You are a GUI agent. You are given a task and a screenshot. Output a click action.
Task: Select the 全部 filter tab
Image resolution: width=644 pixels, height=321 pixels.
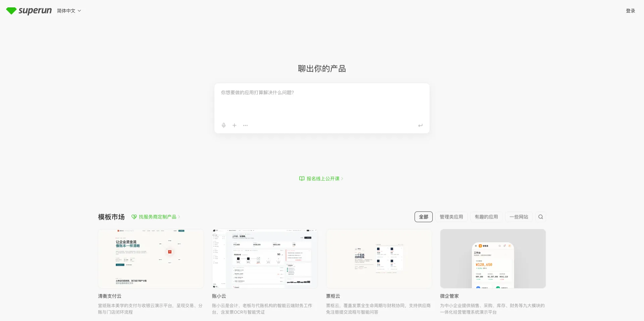tap(424, 217)
